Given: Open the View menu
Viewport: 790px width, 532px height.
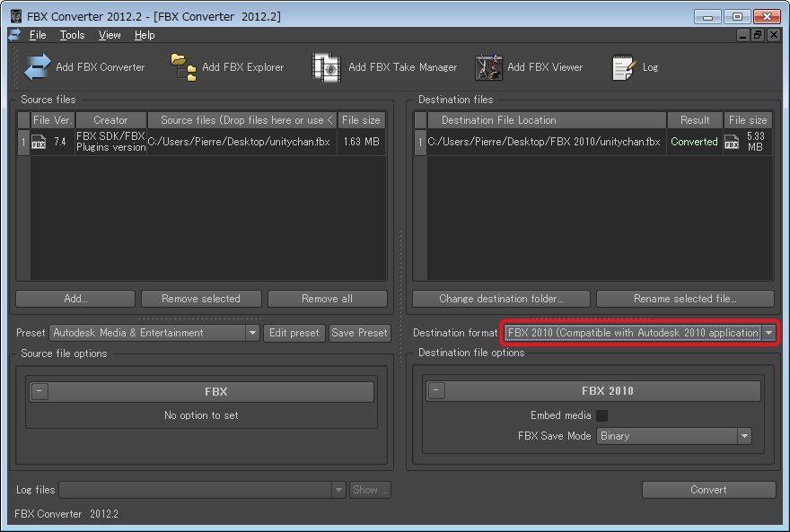Looking at the screenshot, I should tap(110, 35).
